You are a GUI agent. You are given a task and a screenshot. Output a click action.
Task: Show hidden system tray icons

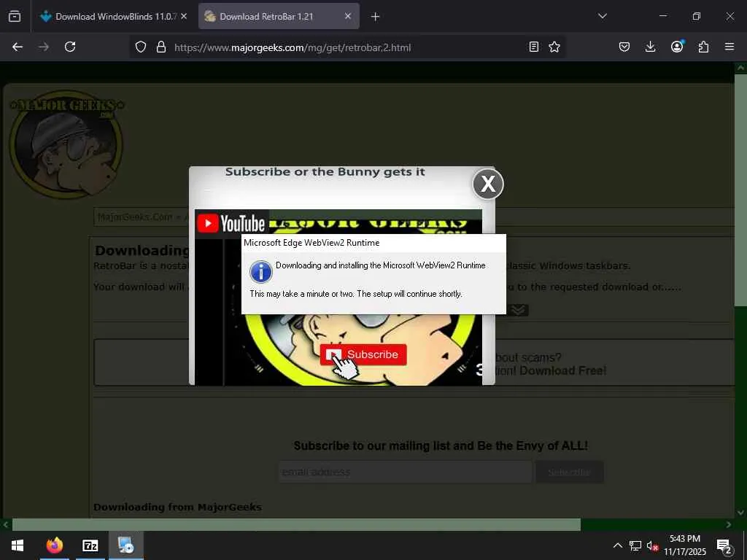pos(617,545)
